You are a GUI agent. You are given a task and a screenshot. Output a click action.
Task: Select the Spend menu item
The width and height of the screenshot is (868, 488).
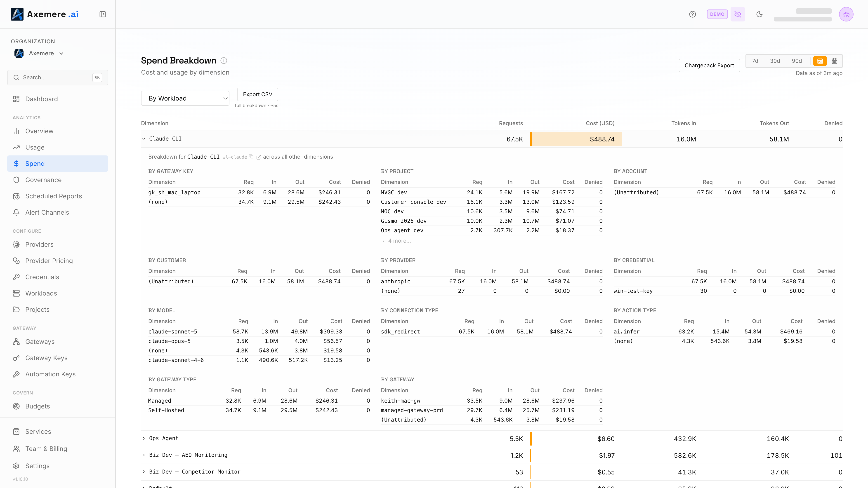click(58, 164)
